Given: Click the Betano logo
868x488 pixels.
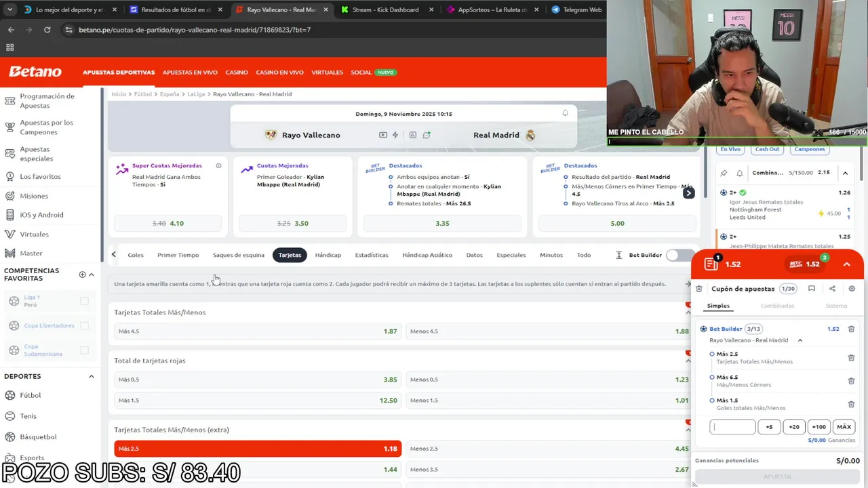Looking at the screenshot, I should (35, 72).
